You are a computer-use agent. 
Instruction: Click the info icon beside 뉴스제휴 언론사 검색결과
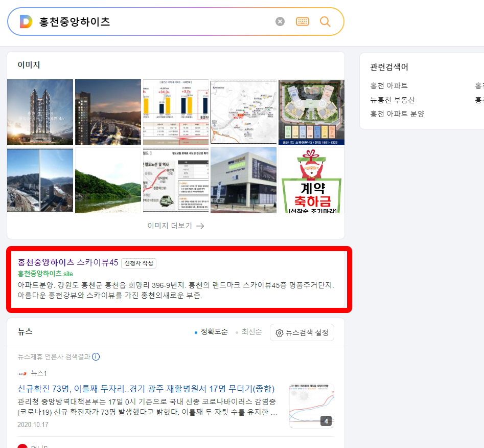96,357
